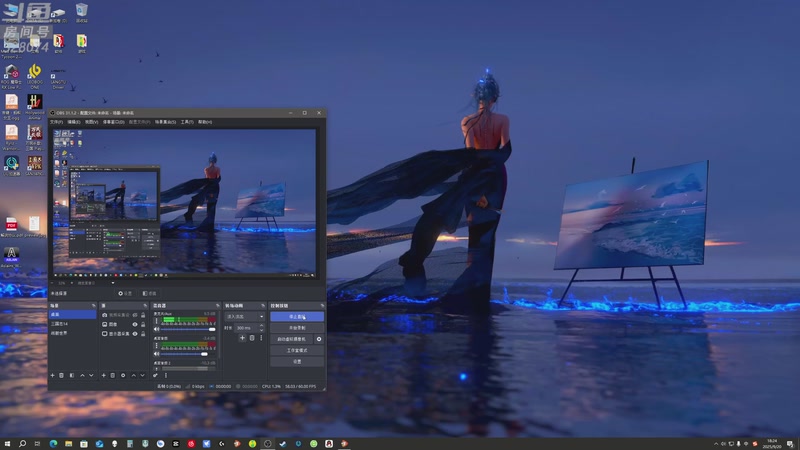Pop out the audio mixer dock icon
Screen dimensions: 800x450
click(217, 306)
